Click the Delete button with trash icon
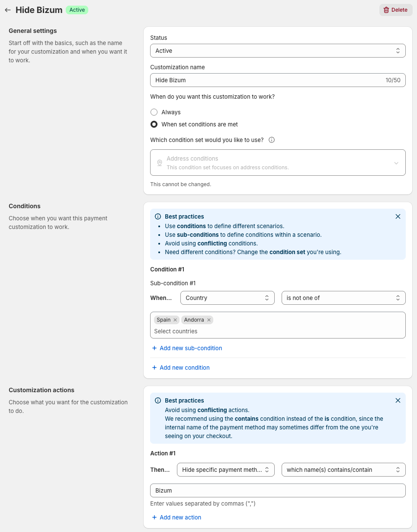Screen dimensions: 417x532 tap(395, 10)
